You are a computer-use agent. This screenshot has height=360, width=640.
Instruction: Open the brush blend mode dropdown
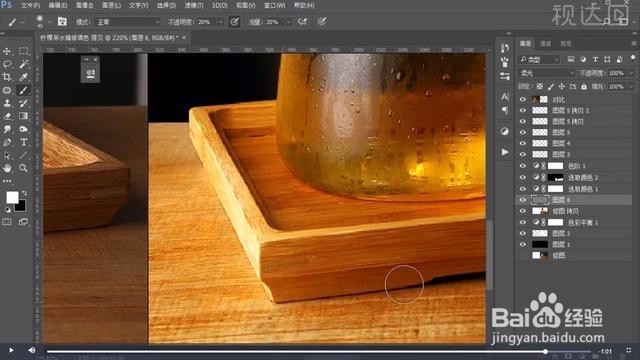tap(127, 22)
